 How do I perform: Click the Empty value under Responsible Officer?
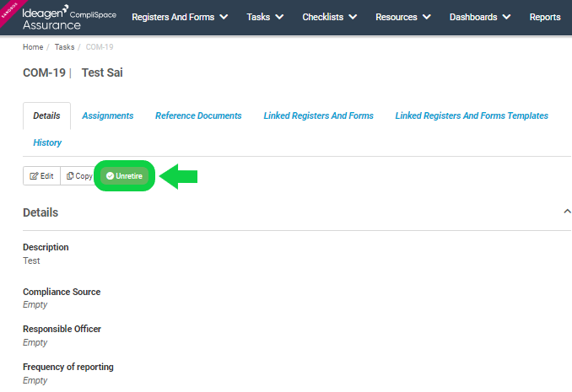(35, 343)
